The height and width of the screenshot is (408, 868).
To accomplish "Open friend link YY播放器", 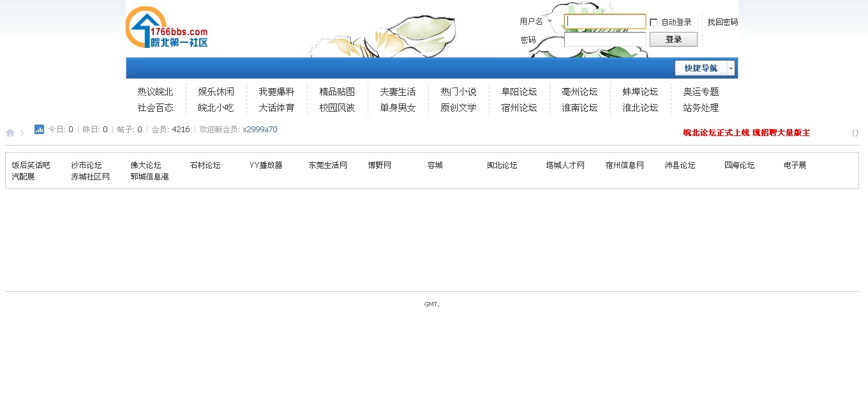I will (266, 165).
